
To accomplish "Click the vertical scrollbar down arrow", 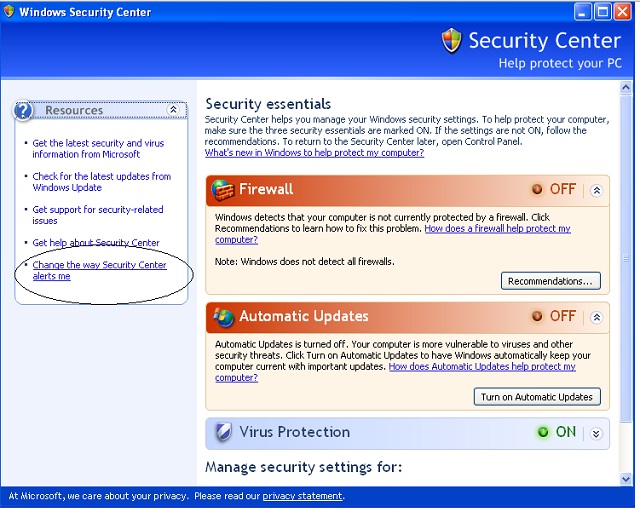I will [627, 479].
